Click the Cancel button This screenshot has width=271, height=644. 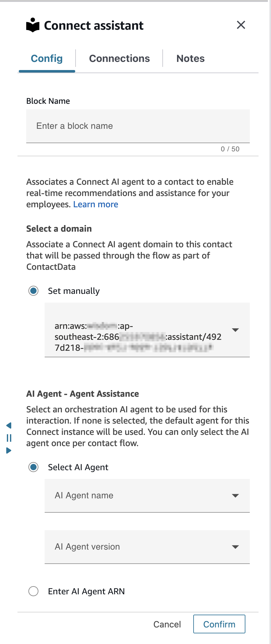[x=167, y=624]
